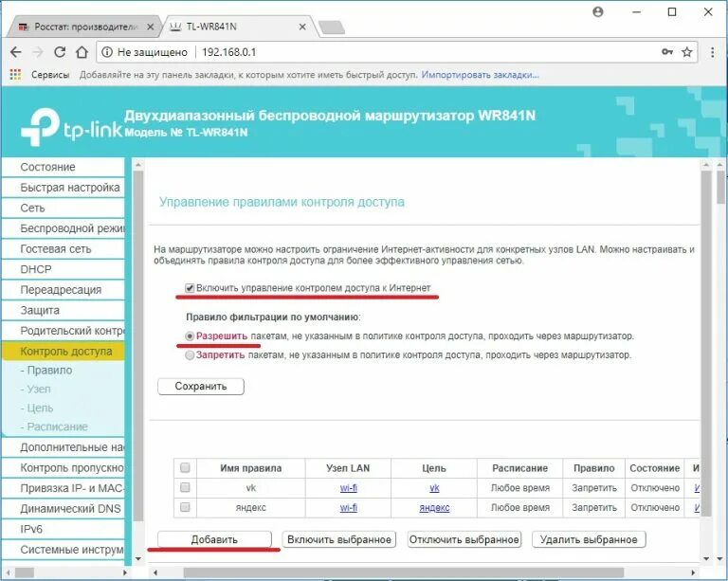
Task: Open Дополнительные настройки menu item
Action: [x=64, y=447]
